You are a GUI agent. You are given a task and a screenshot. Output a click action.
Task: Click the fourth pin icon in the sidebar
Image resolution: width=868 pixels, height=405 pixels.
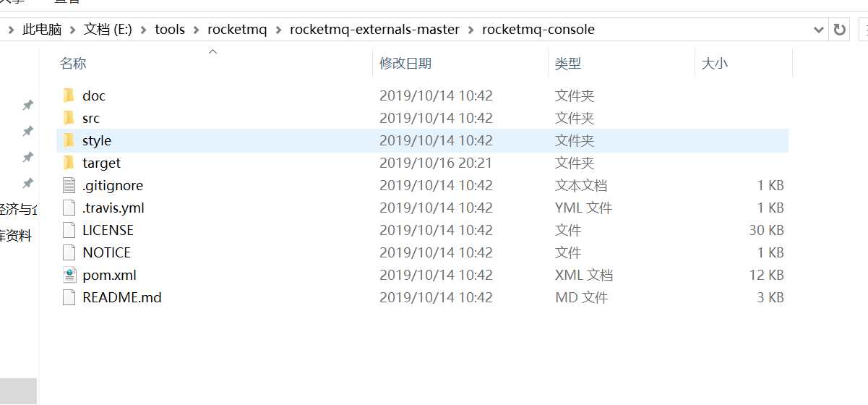point(27,183)
